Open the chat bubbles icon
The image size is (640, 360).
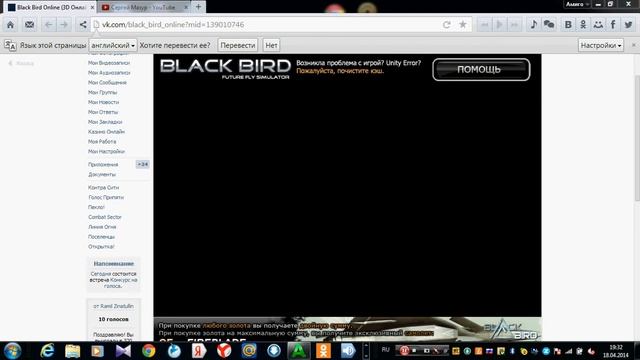tap(549, 25)
